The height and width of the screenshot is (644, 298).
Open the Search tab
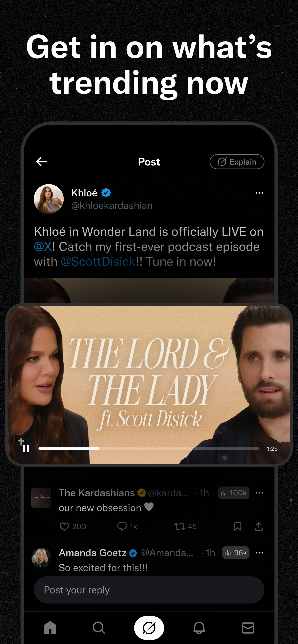tap(99, 628)
